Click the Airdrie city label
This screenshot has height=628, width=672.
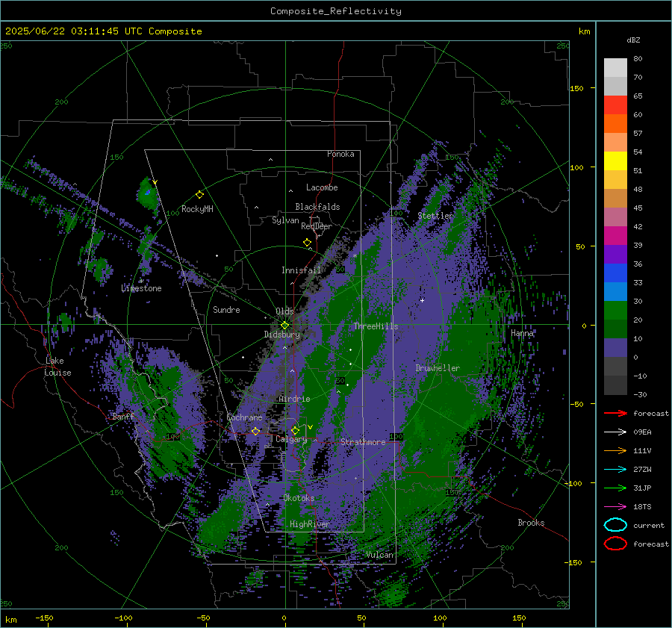coord(294,399)
